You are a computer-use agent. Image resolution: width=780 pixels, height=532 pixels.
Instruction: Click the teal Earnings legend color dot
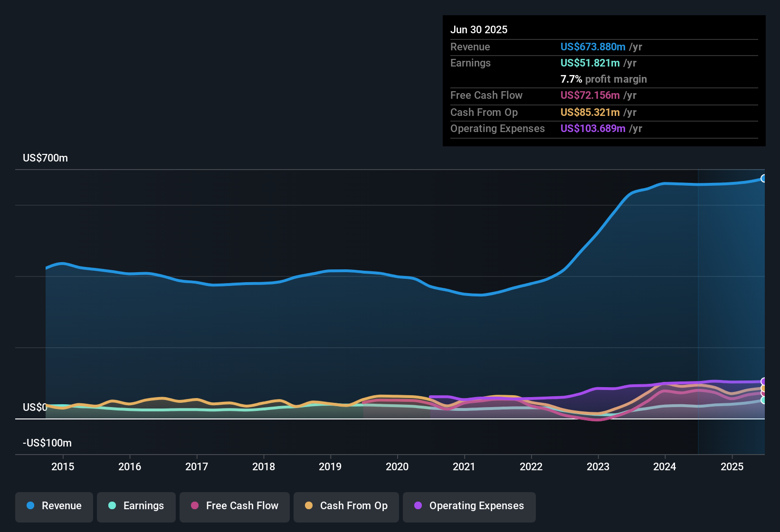point(112,505)
